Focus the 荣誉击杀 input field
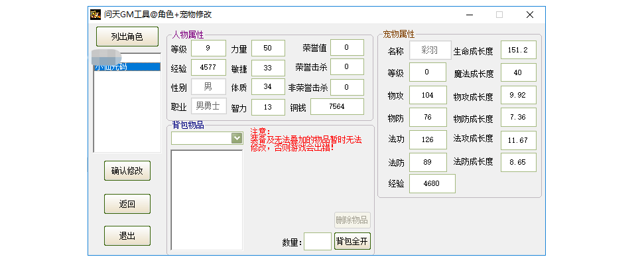 347,66
